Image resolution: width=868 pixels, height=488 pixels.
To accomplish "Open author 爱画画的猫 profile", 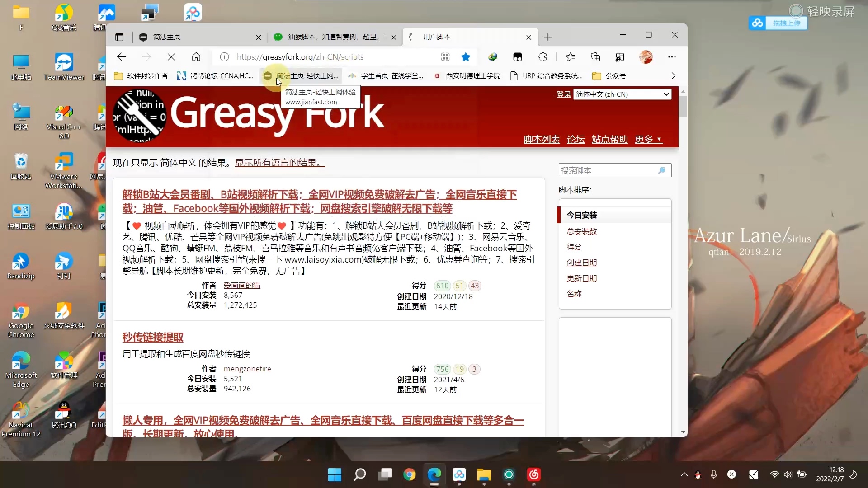I will [242, 286].
